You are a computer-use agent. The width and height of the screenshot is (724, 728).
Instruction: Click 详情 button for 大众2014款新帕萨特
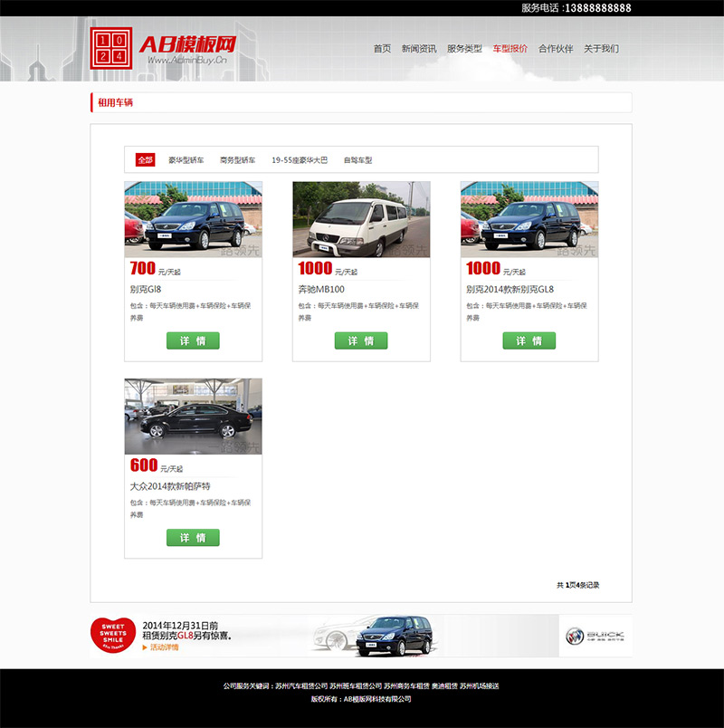click(x=193, y=538)
